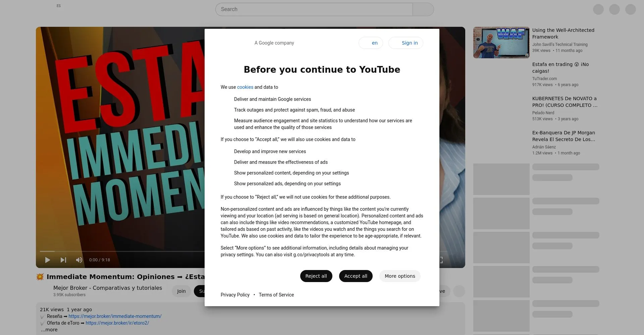The width and height of the screenshot is (644, 335).
Task: Skip to next video icon
Action: pos(63,260)
